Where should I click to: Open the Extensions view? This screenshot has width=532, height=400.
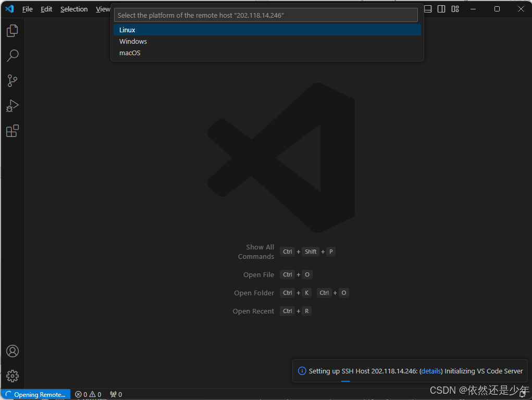point(12,131)
